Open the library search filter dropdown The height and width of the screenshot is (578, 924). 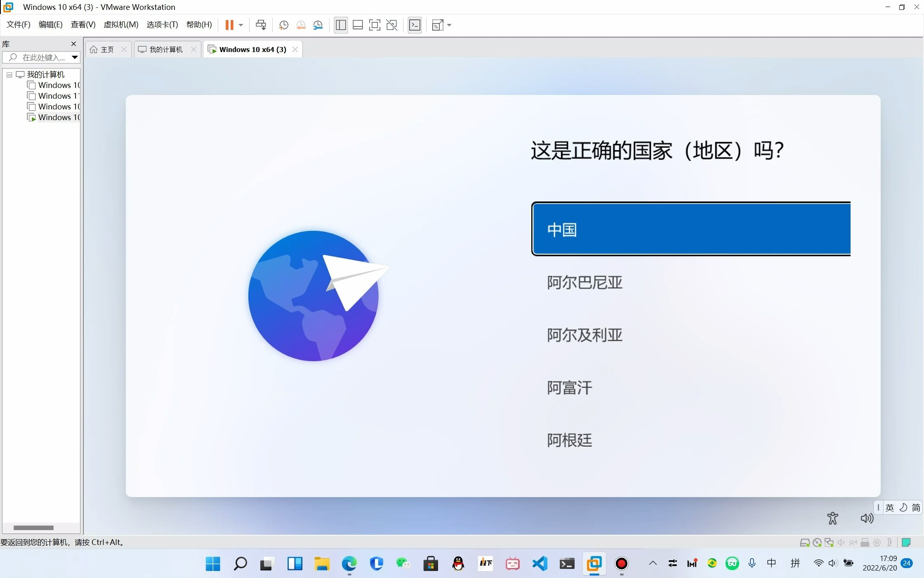[75, 57]
